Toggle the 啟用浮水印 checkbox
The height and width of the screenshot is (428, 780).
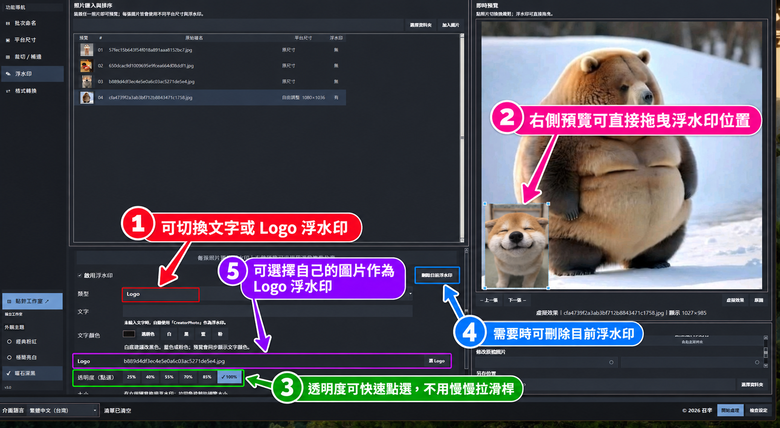(80, 275)
